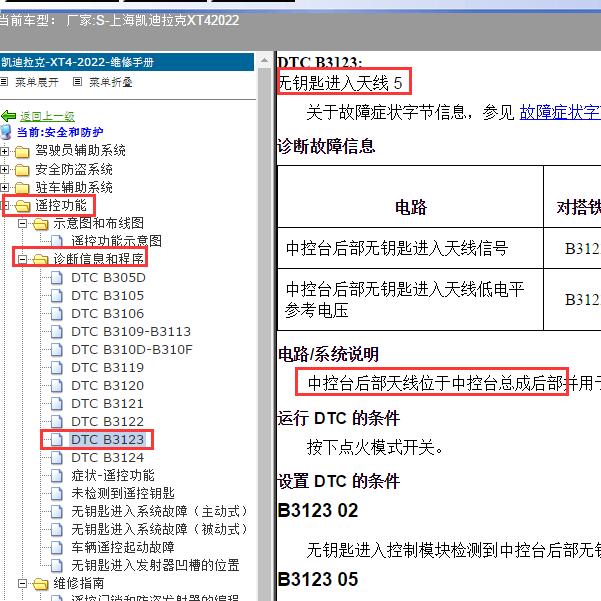Select DTC B3105 in the tree
This screenshot has height=601, width=601.
(108, 296)
